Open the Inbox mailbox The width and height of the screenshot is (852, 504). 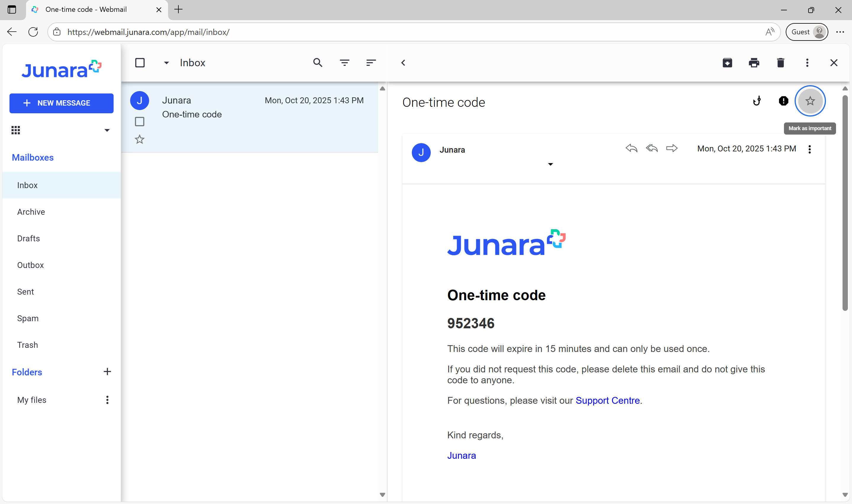(62, 185)
